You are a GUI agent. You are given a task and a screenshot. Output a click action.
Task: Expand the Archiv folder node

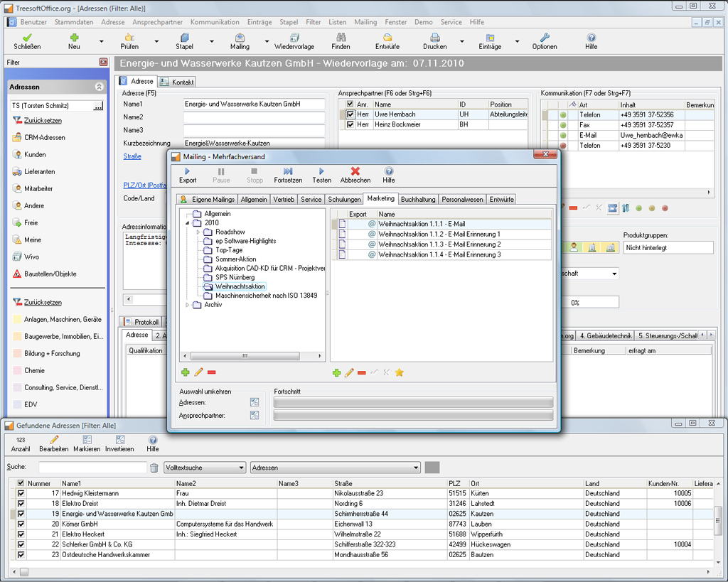coord(188,305)
